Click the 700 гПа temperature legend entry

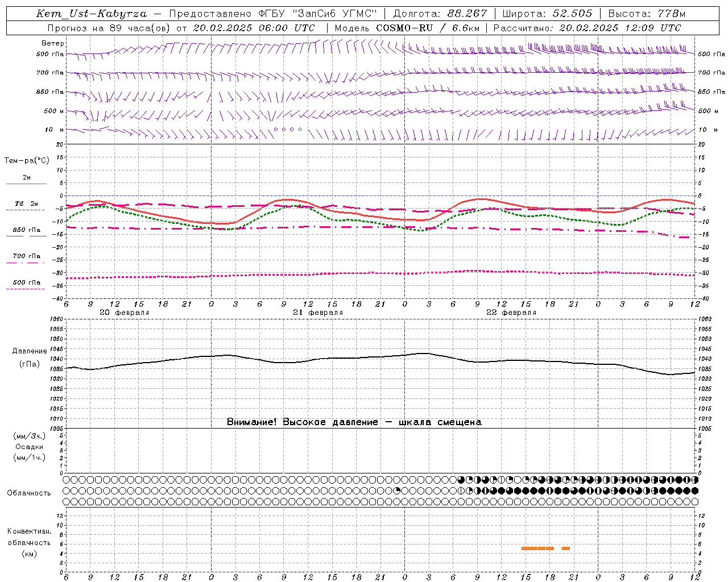[27, 256]
